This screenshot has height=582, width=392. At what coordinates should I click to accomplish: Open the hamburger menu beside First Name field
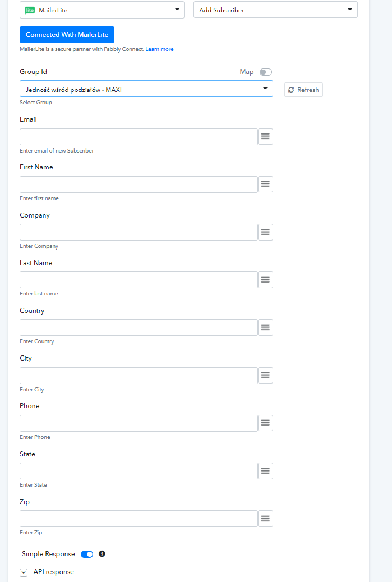point(265,184)
